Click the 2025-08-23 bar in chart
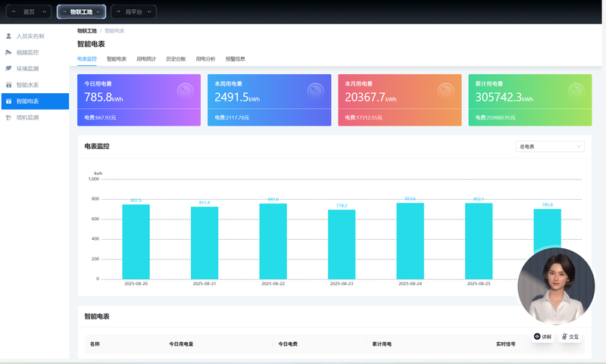The width and height of the screenshot is (606, 364). [x=342, y=244]
